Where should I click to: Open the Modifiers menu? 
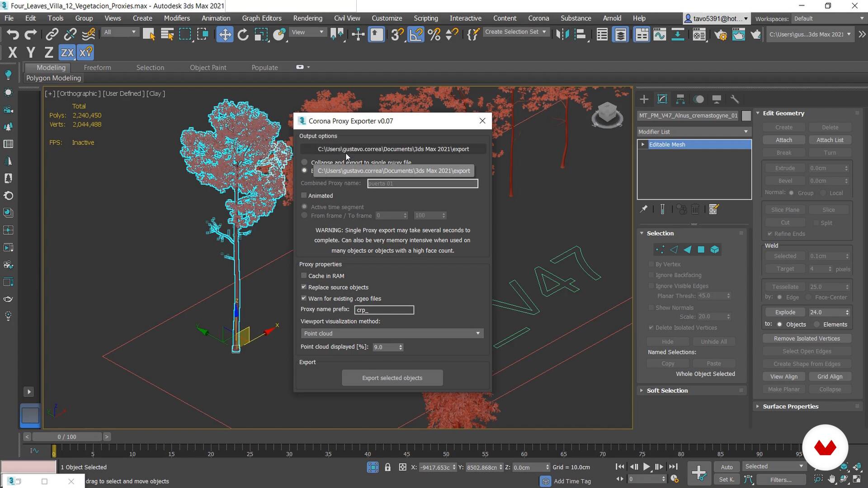pos(177,18)
